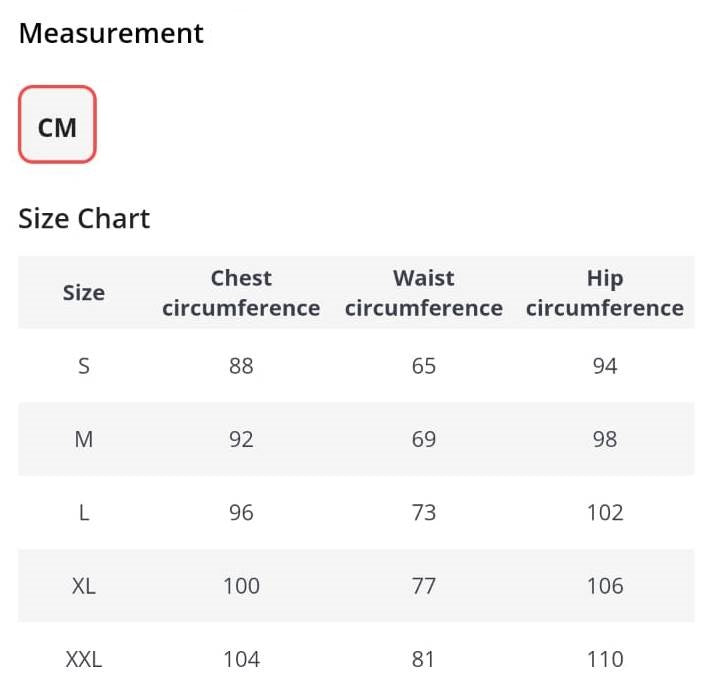Click chest value 100 for size XL
Screen dimensions: 716x697
click(x=241, y=586)
